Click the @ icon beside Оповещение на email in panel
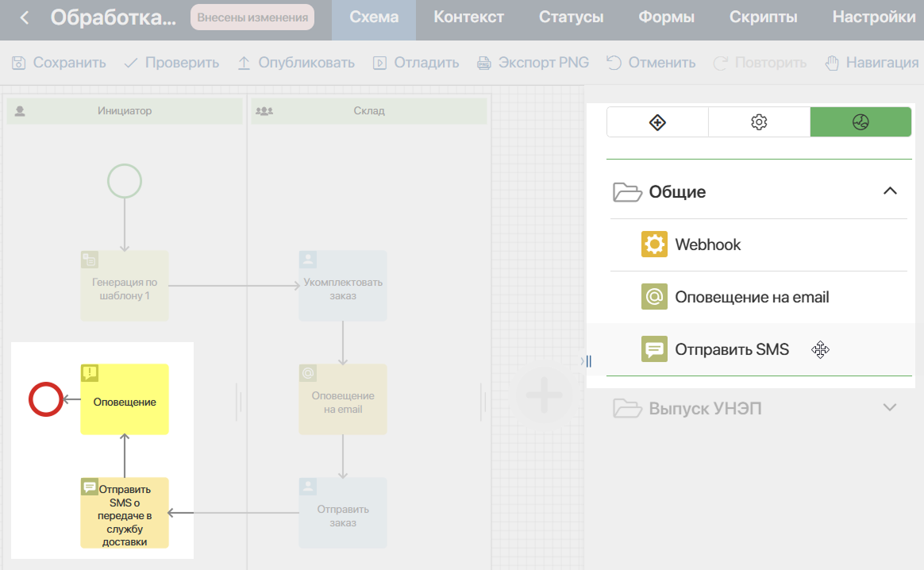Screen dimensions: 924x570 [x=654, y=296]
